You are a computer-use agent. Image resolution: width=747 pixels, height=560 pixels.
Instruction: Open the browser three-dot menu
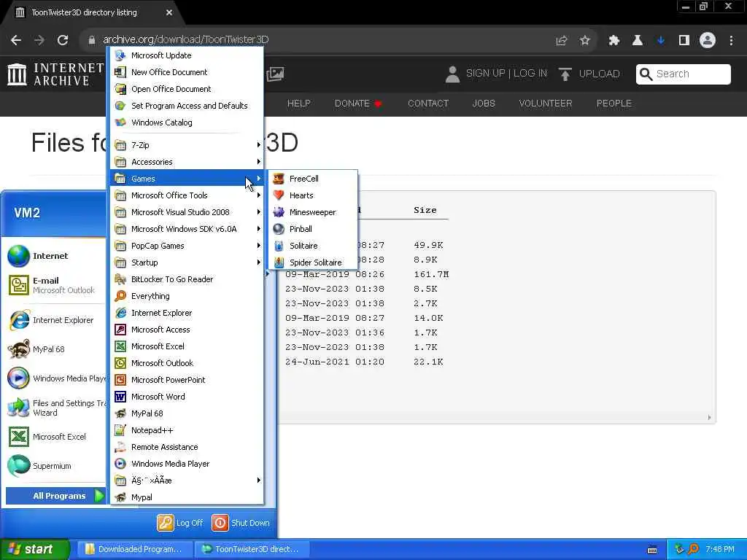[731, 41]
